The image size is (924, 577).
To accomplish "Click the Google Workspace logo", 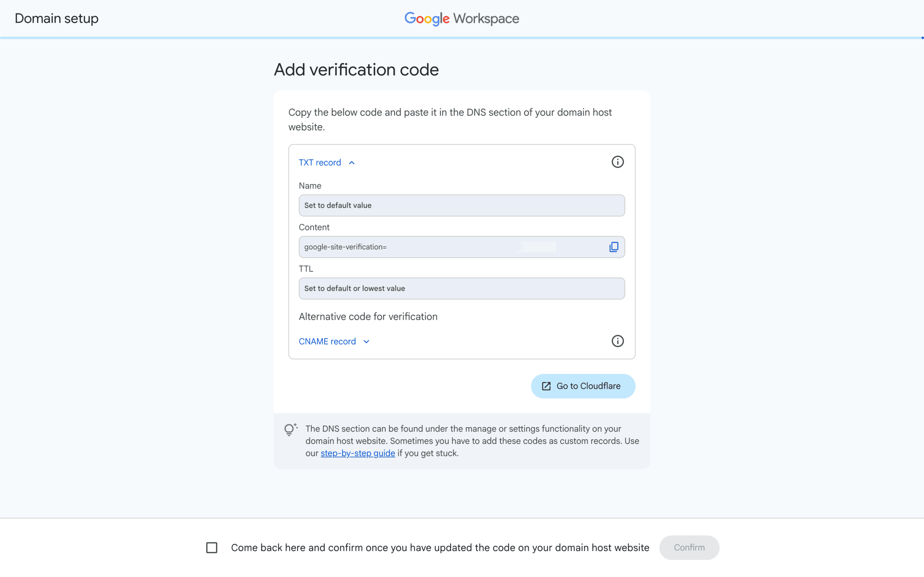I will click(x=461, y=18).
